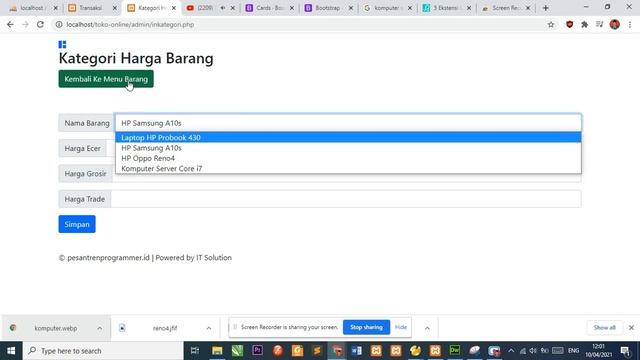Image resolution: width=640 pixels, height=360 pixels.
Task: Hide the screen sharing notice
Action: point(401,327)
